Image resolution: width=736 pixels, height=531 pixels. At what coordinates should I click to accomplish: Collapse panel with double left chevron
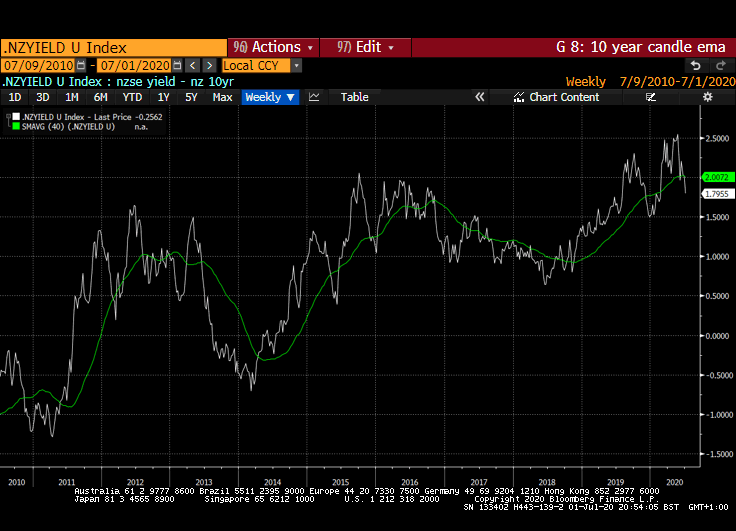(479, 97)
